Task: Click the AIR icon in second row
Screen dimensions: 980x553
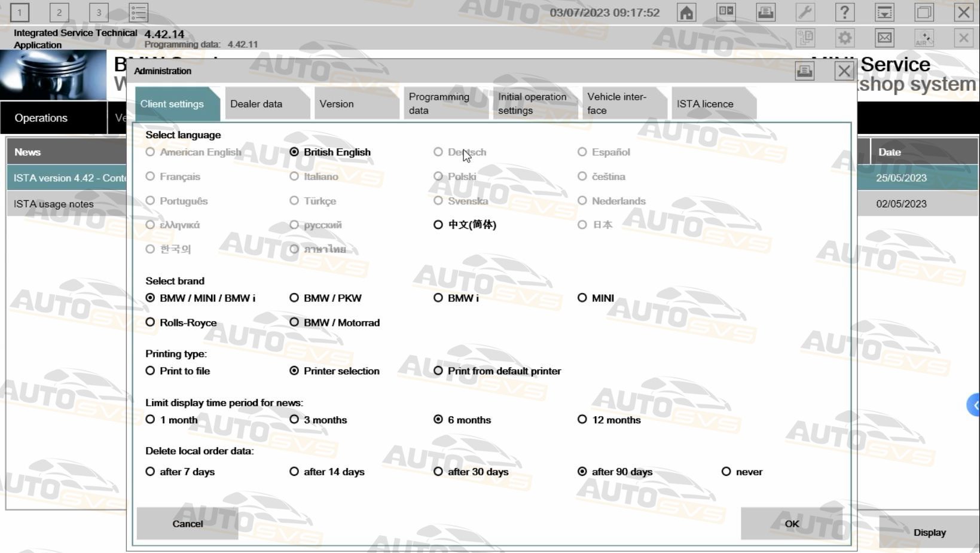Action: 924,38
